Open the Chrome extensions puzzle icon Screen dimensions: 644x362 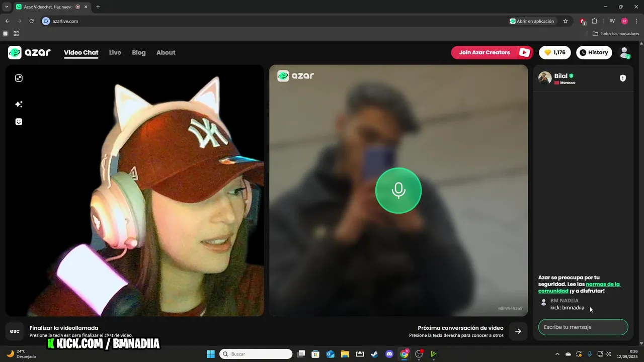(595, 21)
